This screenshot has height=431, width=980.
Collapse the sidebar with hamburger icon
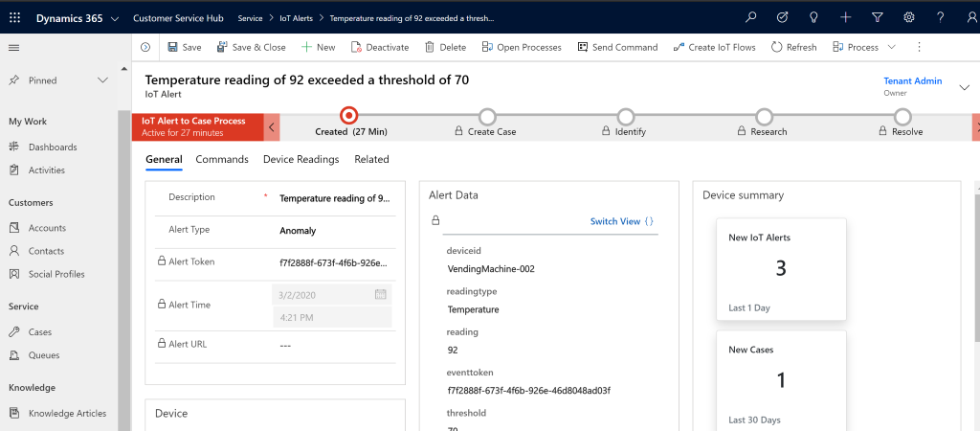(13, 47)
